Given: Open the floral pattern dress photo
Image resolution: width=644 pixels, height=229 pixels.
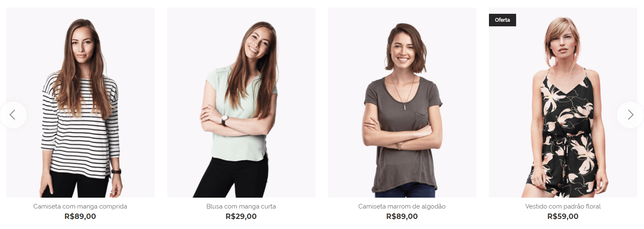Looking at the screenshot, I should click(563, 102).
